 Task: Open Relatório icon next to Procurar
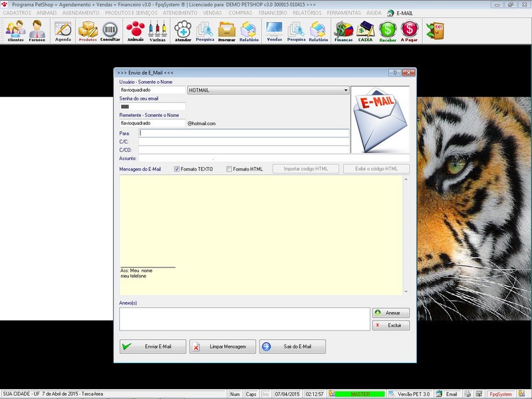coord(249,31)
